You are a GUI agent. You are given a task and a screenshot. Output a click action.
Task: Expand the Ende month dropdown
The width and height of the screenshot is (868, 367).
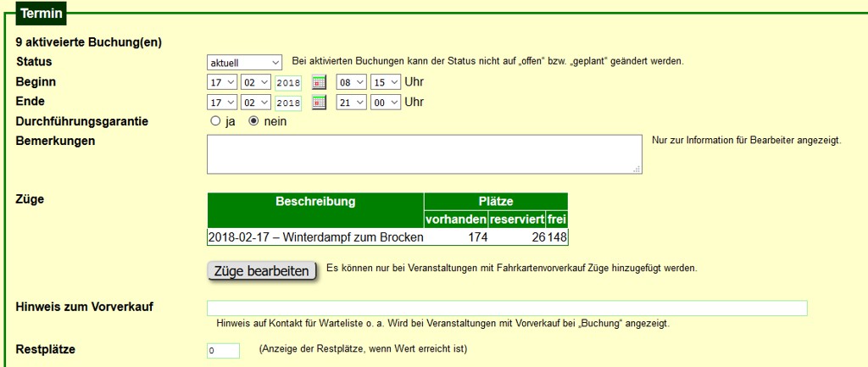255,103
